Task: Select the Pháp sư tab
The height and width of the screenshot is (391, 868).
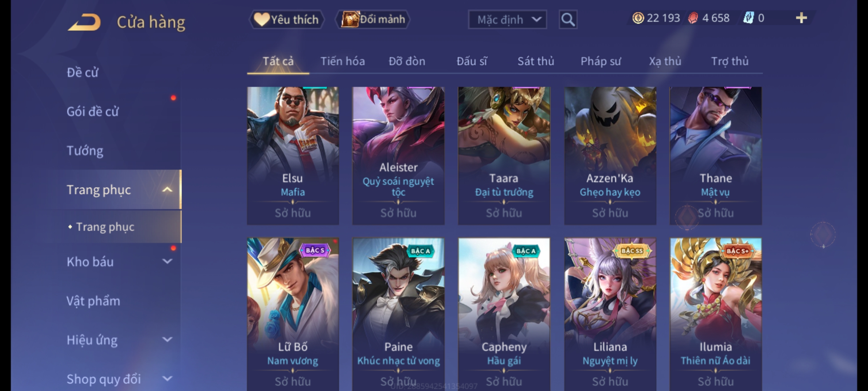Action: coord(600,61)
